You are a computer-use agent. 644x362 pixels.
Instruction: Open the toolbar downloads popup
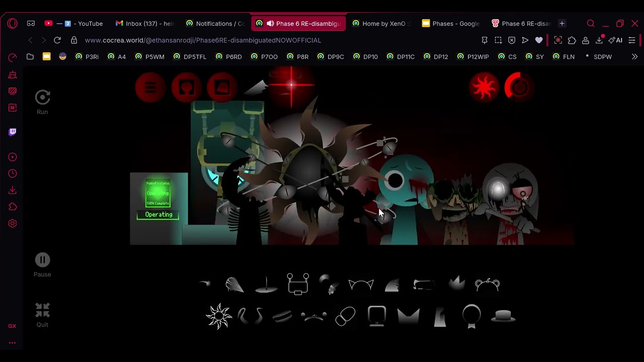(599, 40)
